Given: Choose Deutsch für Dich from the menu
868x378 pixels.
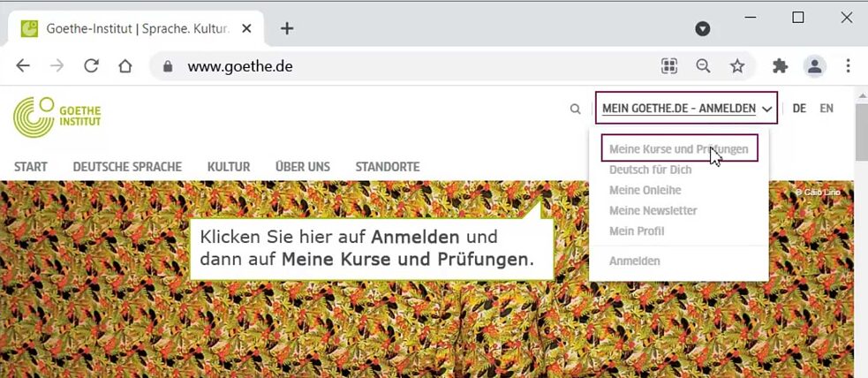Looking at the screenshot, I should pyautogui.click(x=650, y=170).
